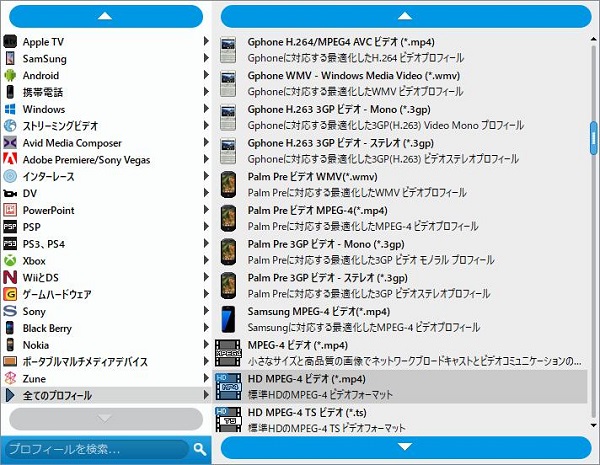
Task: Click the scrollbar top arrow
Action: coord(594,39)
